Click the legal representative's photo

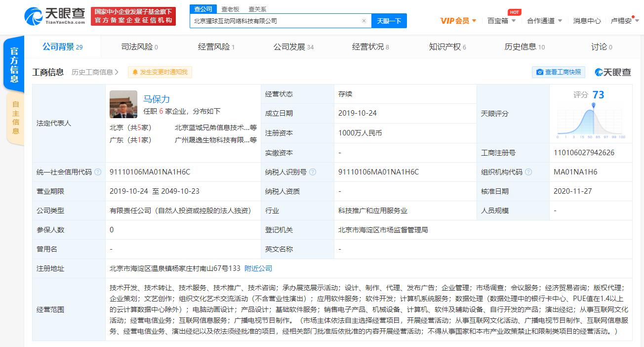(x=123, y=104)
